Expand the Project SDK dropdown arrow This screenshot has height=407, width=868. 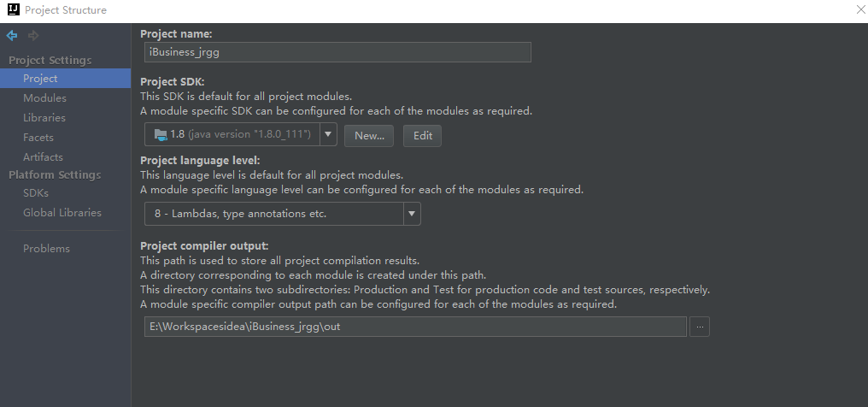tap(328, 134)
